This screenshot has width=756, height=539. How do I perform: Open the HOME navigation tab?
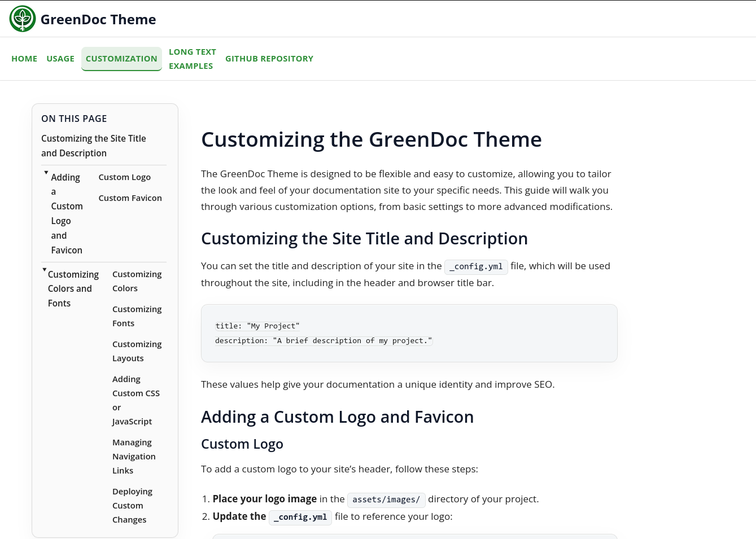tap(24, 58)
